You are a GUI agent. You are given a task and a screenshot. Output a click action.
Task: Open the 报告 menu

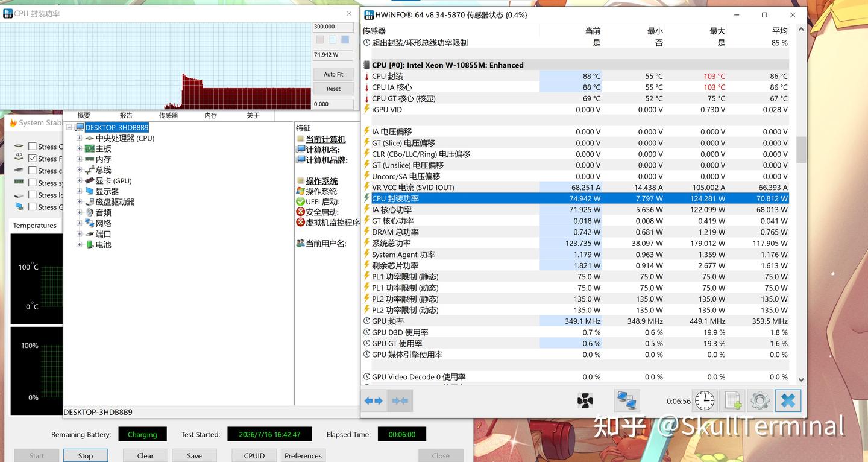pyautogui.click(x=126, y=115)
